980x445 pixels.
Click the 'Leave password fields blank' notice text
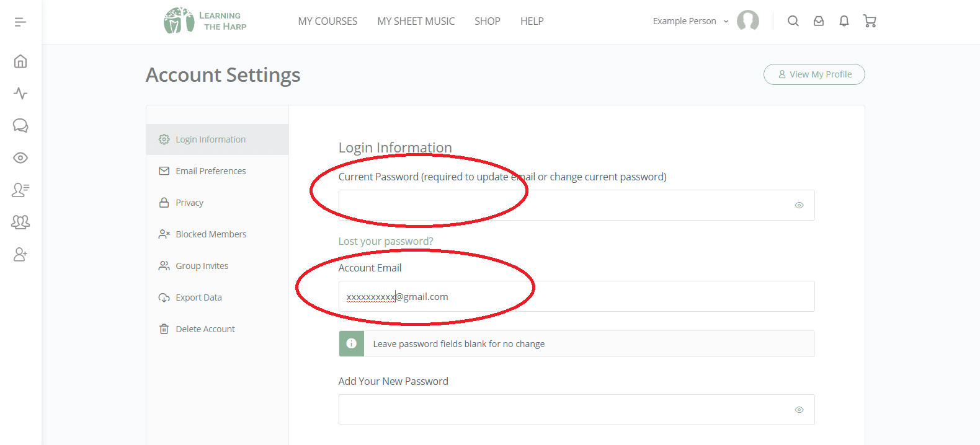pos(459,344)
